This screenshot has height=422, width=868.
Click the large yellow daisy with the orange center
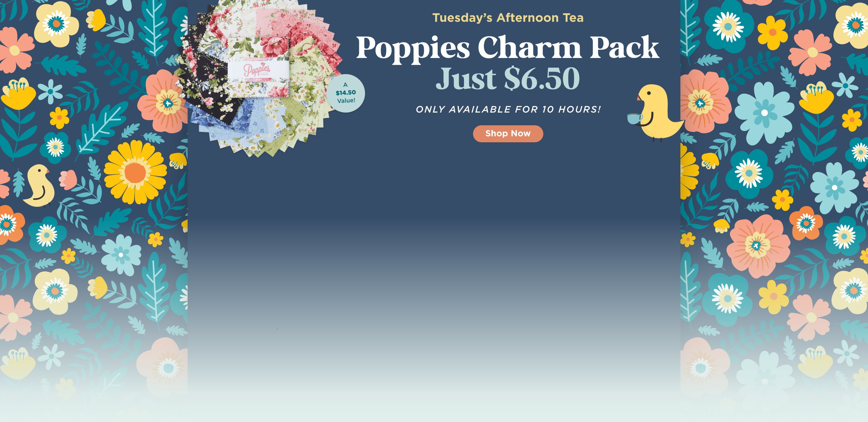coord(135,172)
